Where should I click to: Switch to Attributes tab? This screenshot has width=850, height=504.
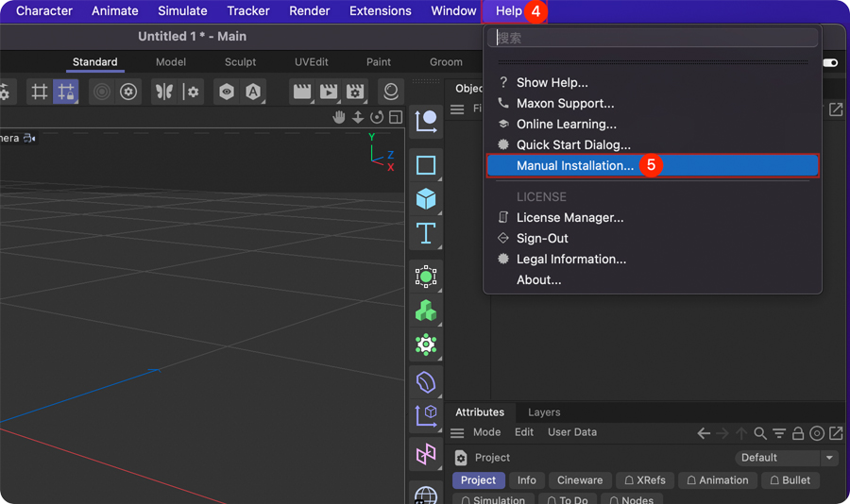pos(480,412)
